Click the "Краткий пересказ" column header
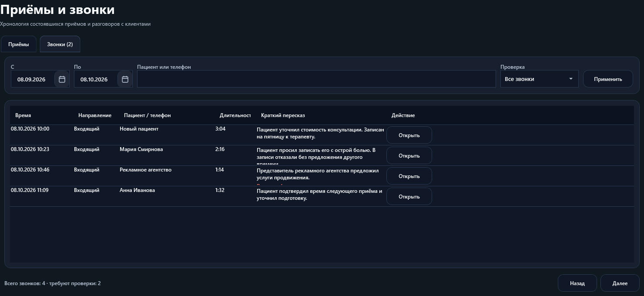The height and width of the screenshot is (296, 644). (x=283, y=115)
